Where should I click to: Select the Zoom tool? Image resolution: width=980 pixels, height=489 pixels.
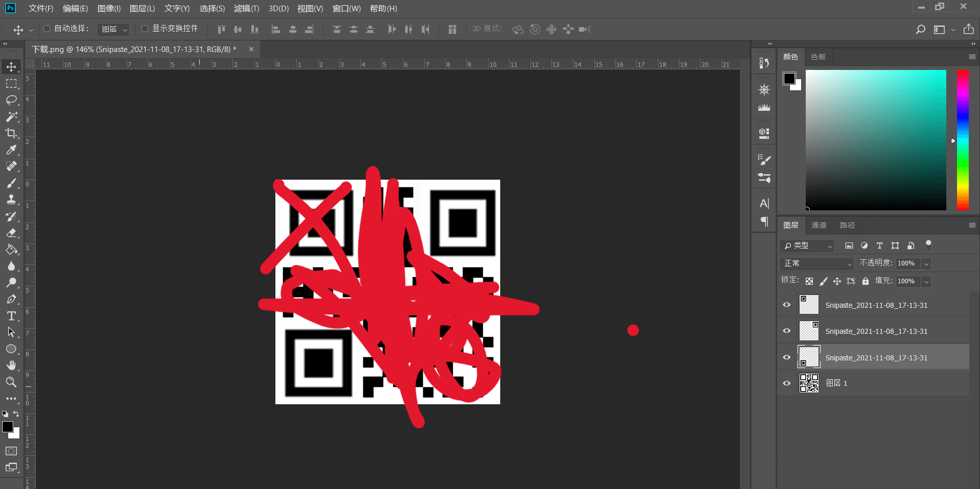coord(11,382)
